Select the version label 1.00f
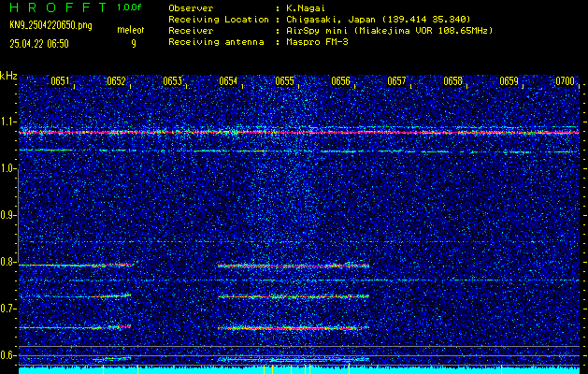 click(x=129, y=7)
